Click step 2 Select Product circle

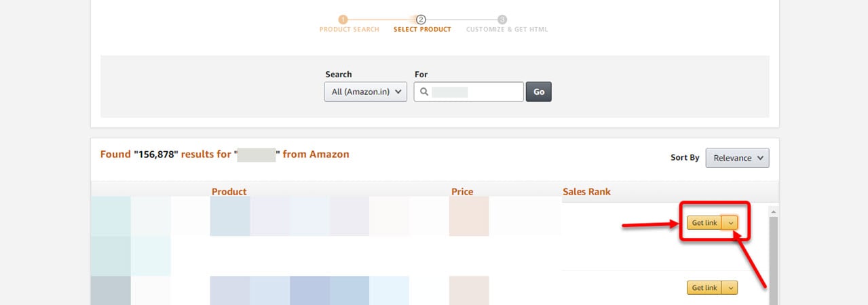pyautogui.click(x=421, y=20)
